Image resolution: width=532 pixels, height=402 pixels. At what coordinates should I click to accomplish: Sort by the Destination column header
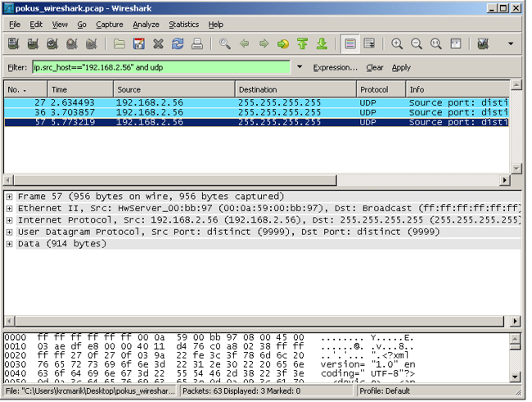click(x=295, y=89)
